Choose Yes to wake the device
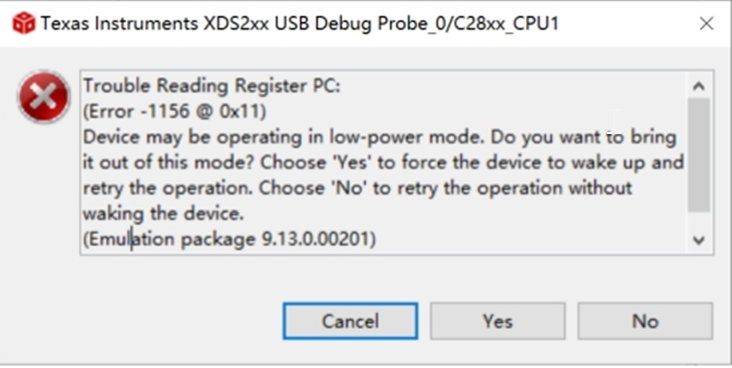The height and width of the screenshot is (368, 732). pos(498,321)
